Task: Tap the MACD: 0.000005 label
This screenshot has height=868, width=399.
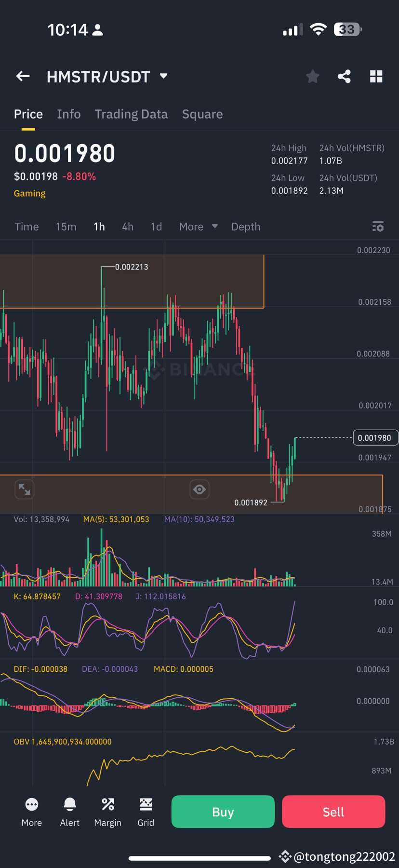Action: 184,669
